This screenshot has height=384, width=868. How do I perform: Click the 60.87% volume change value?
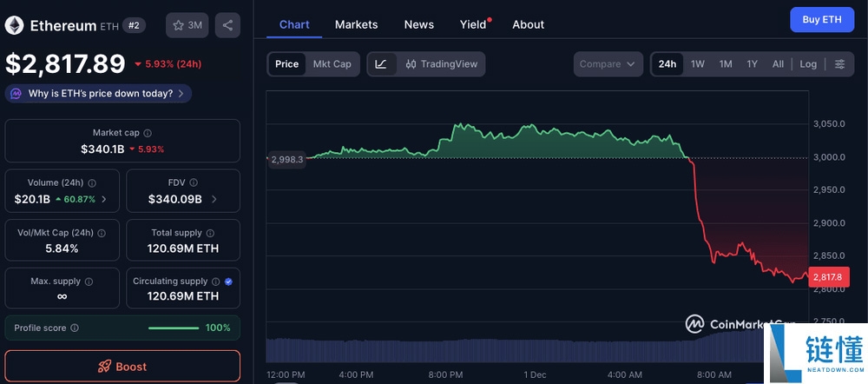click(x=81, y=199)
